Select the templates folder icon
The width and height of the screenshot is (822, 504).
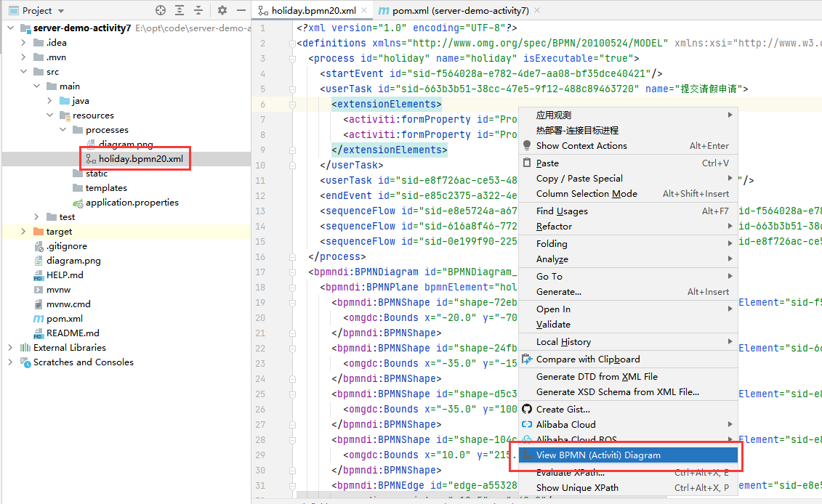[78, 188]
